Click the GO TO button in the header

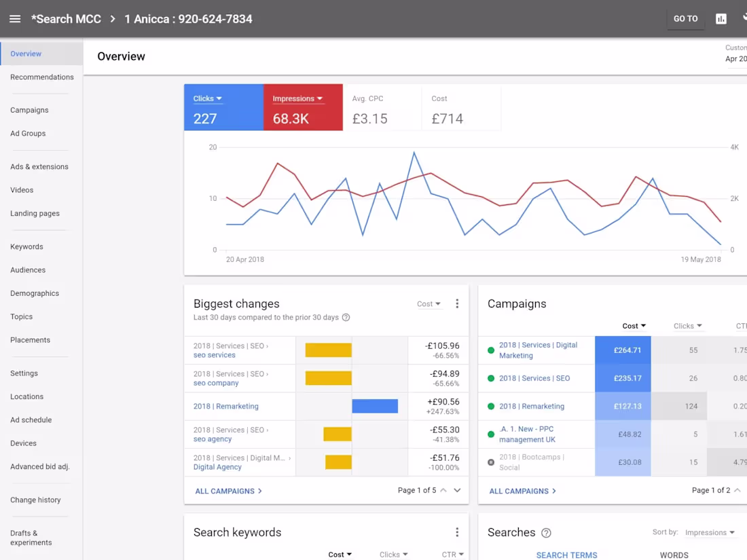[685, 18]
